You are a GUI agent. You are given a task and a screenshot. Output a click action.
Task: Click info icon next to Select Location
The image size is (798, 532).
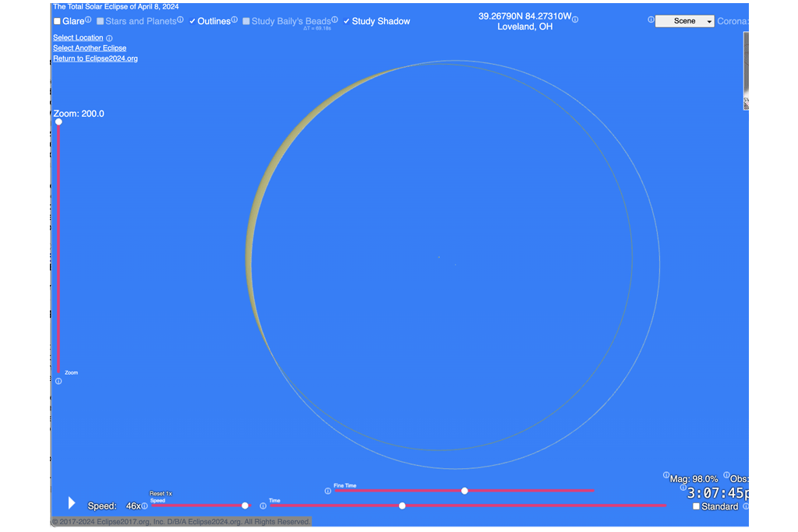[x=109, y=38]
